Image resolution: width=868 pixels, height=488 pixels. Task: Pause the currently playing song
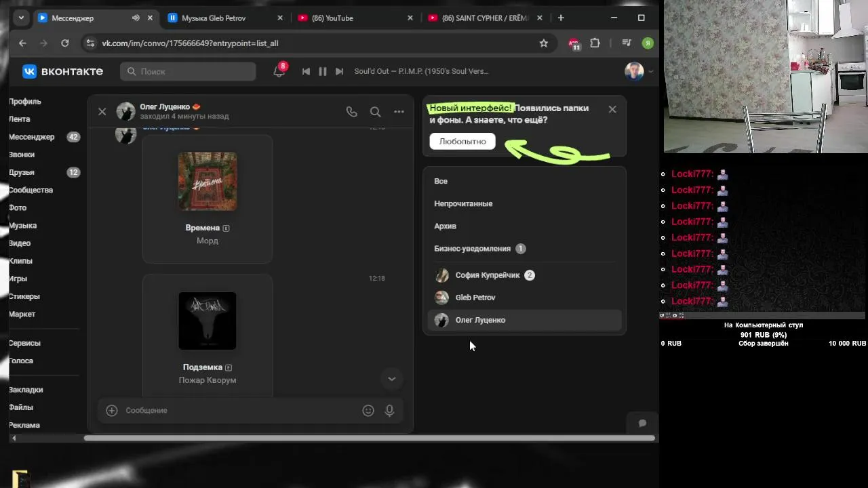pyautogui.click(x=323, y=71)
